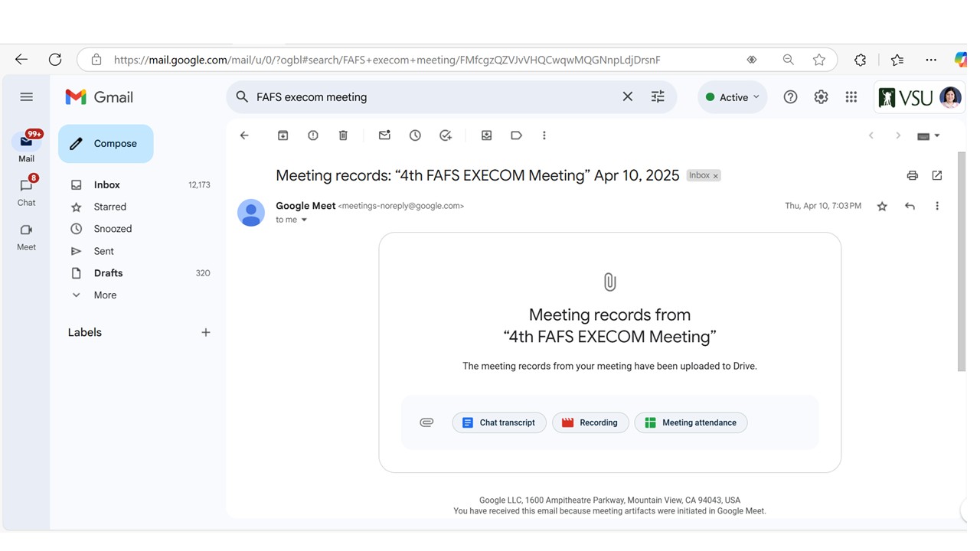Add this email to Tasks
Viewport: 980px width, 551px height.
point(446,135)
